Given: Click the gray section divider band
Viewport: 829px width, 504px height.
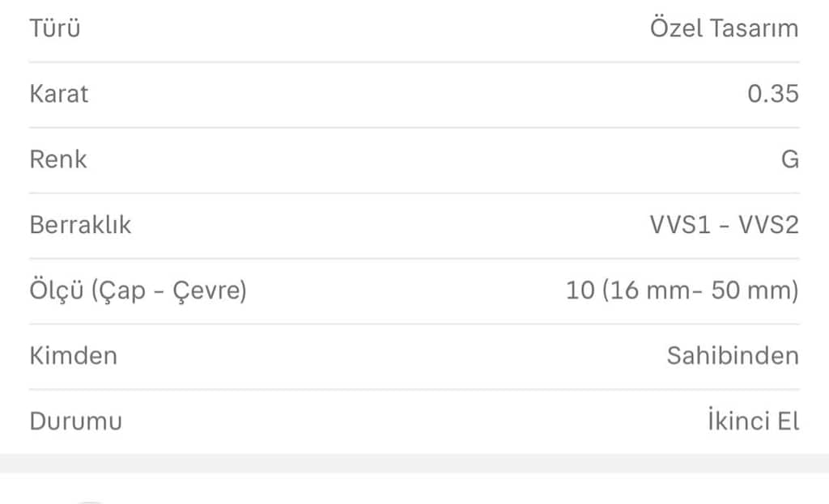Looking at the screenshot, I should click(x=414, y=464).
